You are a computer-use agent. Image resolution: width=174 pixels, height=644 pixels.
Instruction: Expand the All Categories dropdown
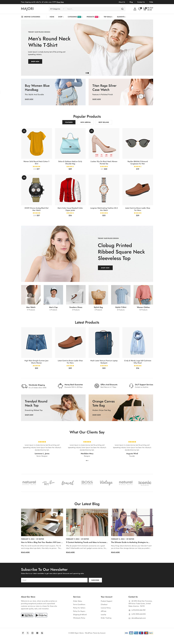coord(57,9)
